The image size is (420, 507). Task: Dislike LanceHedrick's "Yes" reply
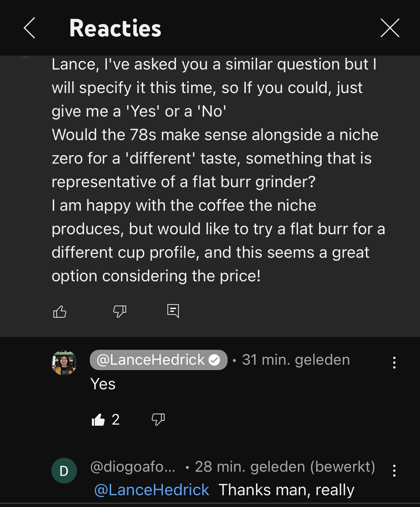[158, 420]
